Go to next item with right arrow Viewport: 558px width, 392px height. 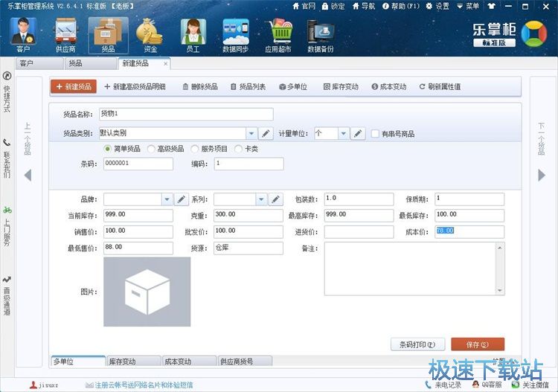542,176
